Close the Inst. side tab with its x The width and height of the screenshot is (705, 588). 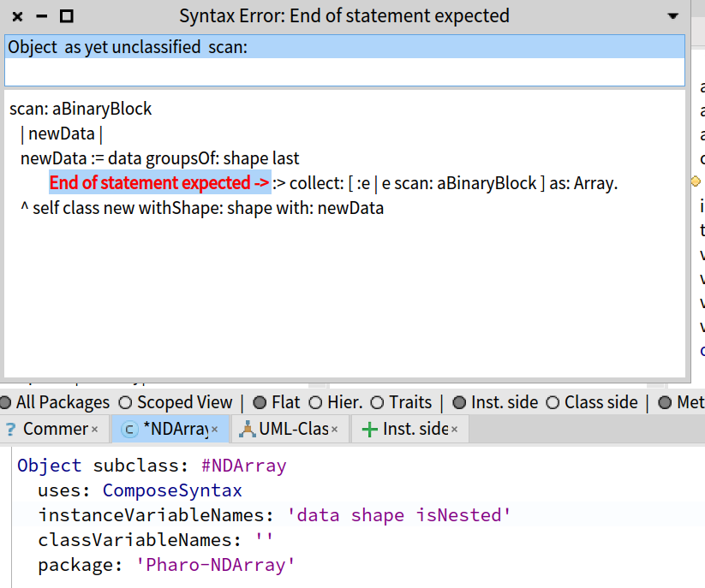(x=454, y=430)
